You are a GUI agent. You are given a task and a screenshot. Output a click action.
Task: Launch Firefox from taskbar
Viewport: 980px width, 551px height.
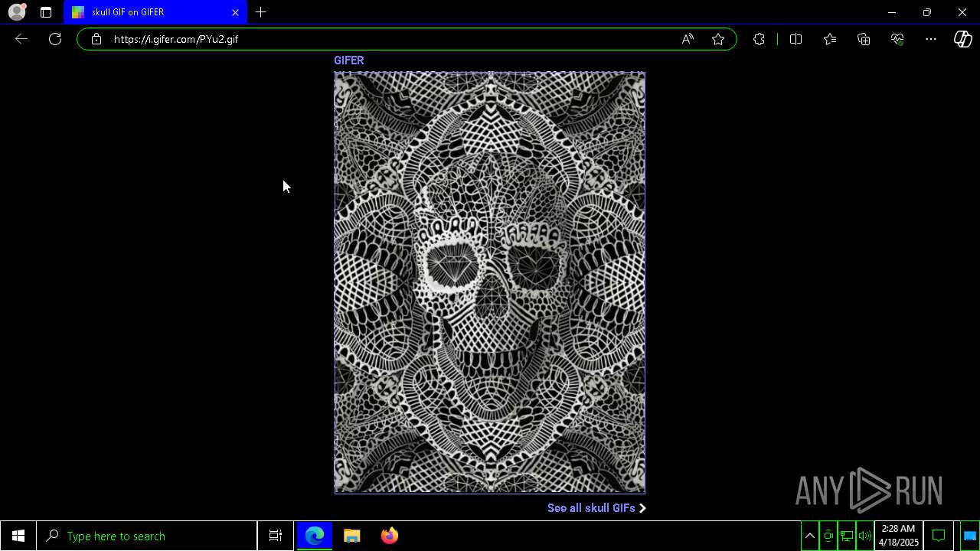[x=390, y=536]
